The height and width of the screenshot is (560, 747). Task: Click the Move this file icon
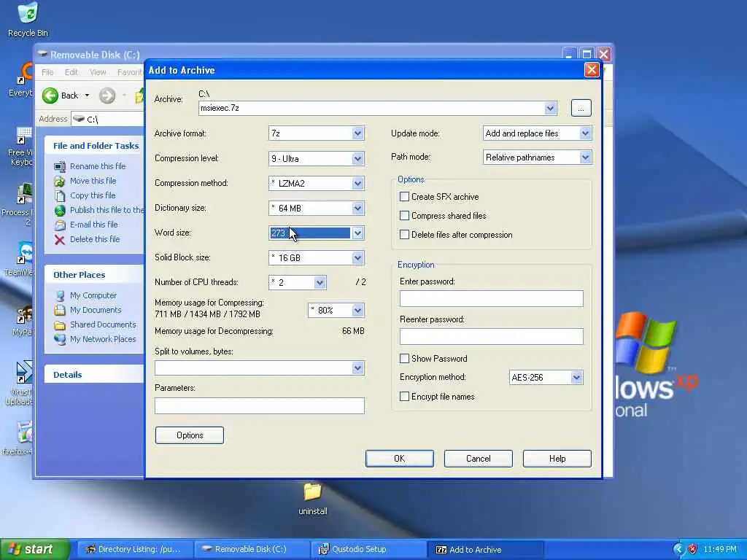(x=60, y=181)
